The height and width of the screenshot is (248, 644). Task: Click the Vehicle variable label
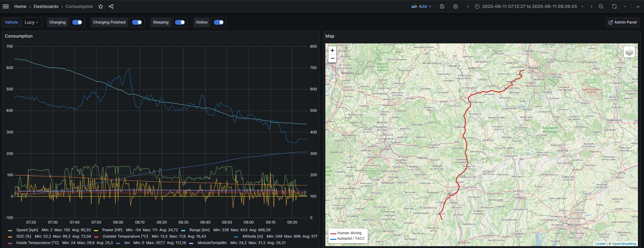click(x=11, y=22)
